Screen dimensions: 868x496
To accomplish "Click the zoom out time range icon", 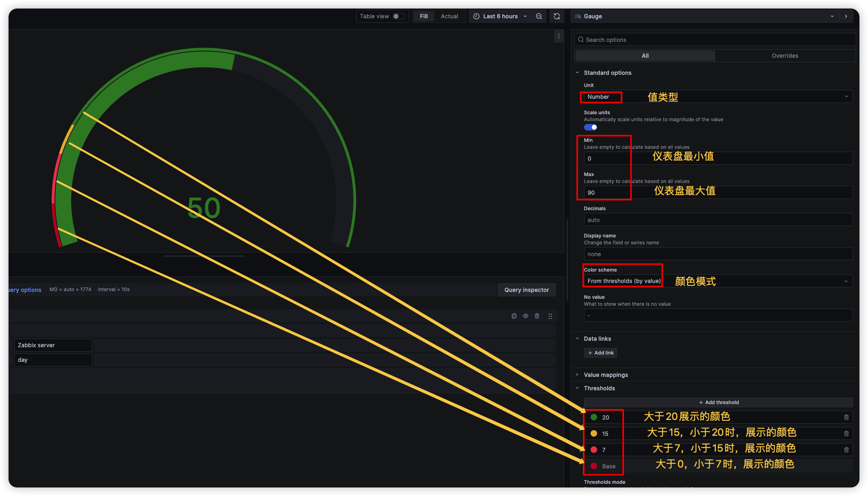I will pyautogui.click(x=539, y=16).
